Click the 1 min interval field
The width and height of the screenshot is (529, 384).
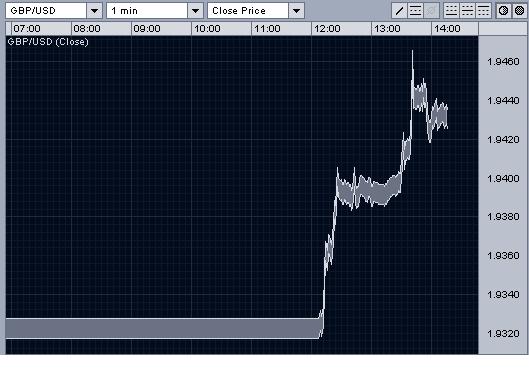[x=147, y=11]
